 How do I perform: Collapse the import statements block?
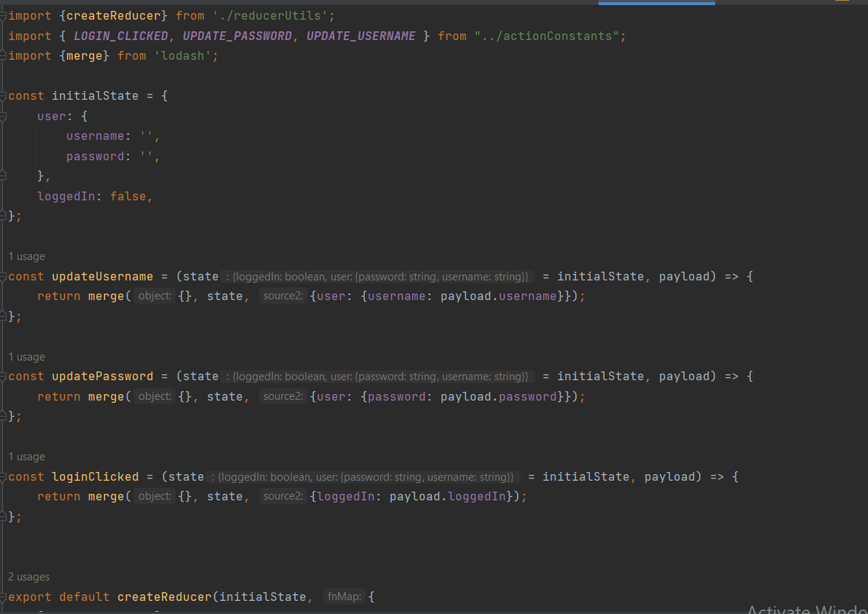click(3, 15)
